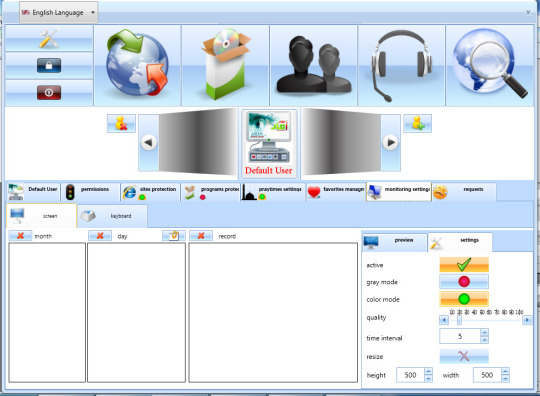The width and height of the screenshot is (540, 396).
Task: Click the width value field
Action: (x=487, y=375)
